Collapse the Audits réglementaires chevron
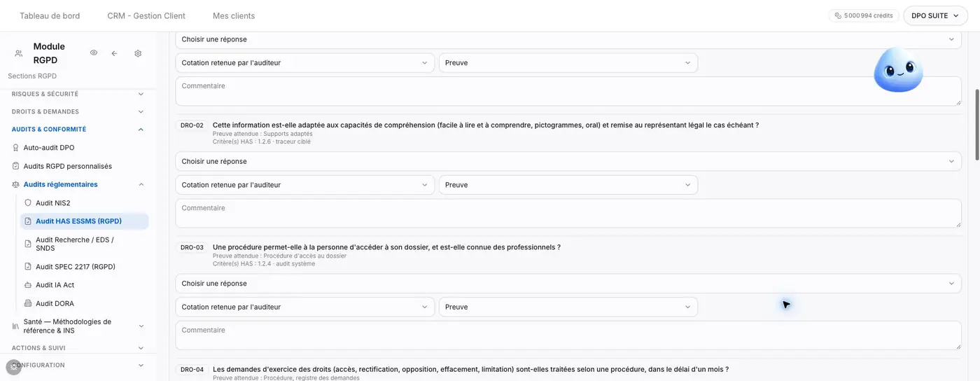This screenshot has width=980, height=381. pyautogui.click(x=141, y=184)
